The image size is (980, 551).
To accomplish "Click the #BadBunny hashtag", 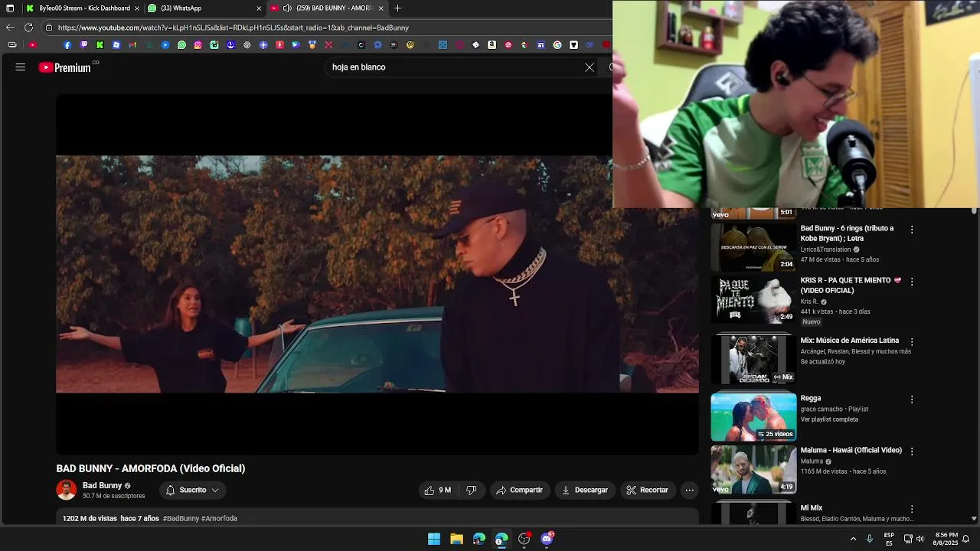I will pos(181,518).
